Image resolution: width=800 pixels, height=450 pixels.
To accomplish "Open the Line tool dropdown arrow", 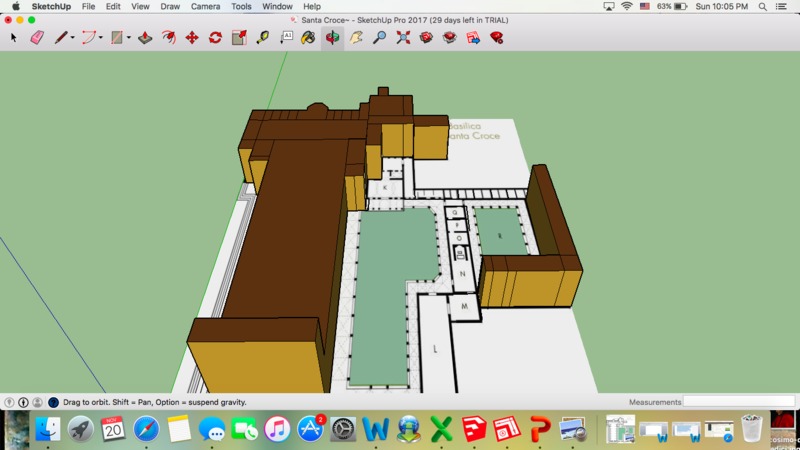I will coord(72,38).
